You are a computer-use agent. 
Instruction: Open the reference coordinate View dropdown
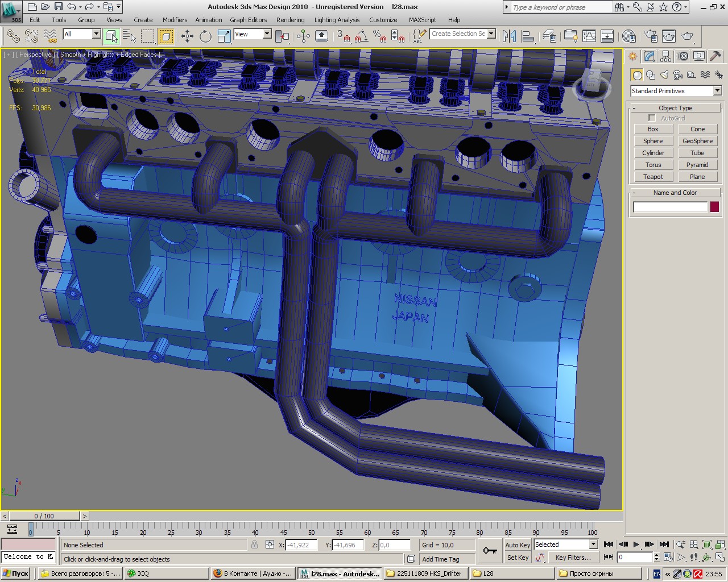pyautogui.click(x=253, y=34)
